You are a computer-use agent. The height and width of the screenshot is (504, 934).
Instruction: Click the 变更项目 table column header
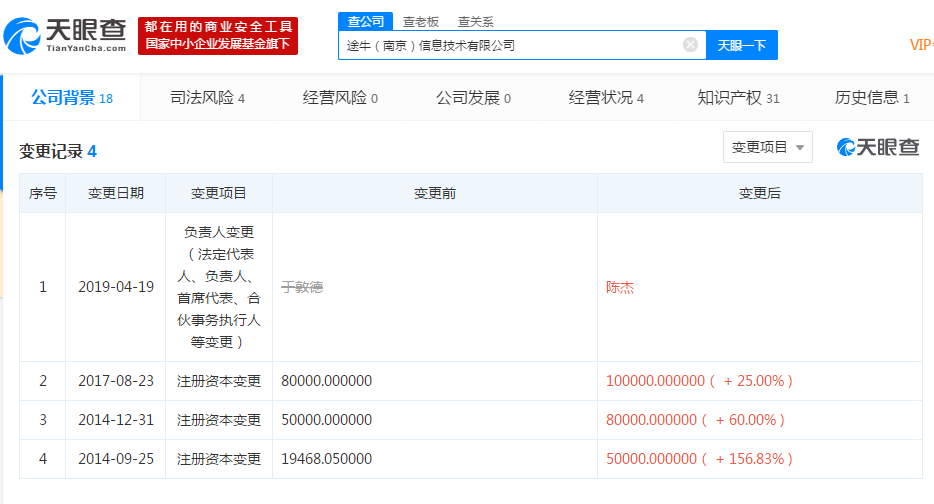pyautogui.click(x=219, y=193)
